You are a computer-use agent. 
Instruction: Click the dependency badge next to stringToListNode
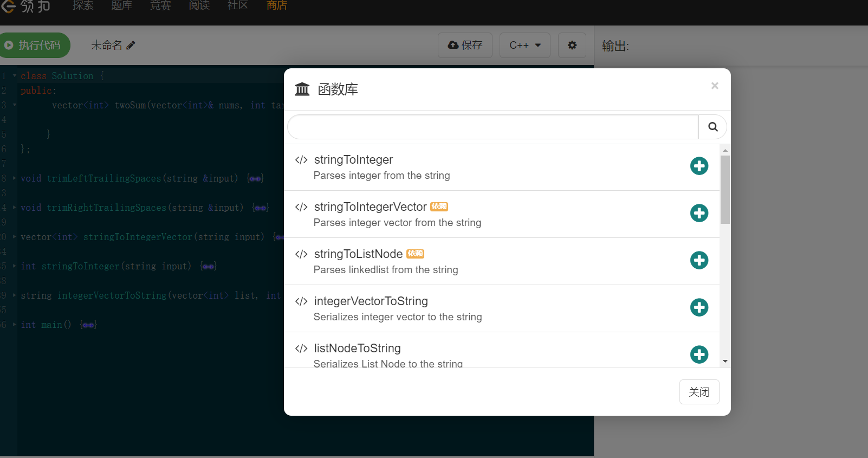coord(415,254)
